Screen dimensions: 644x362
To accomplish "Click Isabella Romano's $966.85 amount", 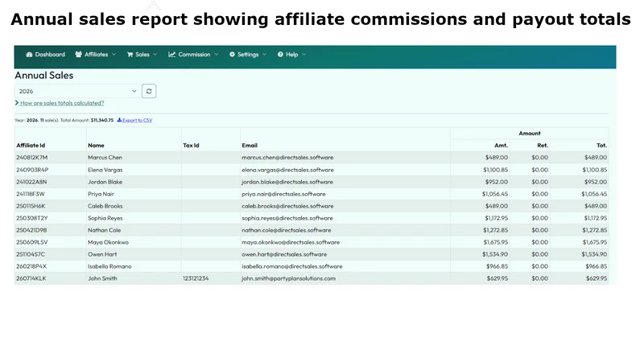I will pyautogui.click(x=497, y=266).
